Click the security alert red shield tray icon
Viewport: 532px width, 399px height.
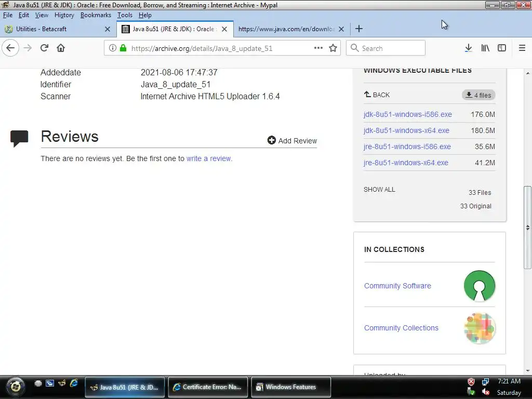(x=471, y=382)
